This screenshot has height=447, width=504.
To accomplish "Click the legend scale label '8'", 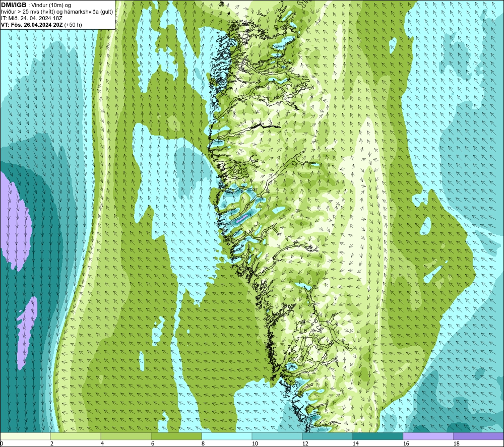I will (x=203, y=443).
